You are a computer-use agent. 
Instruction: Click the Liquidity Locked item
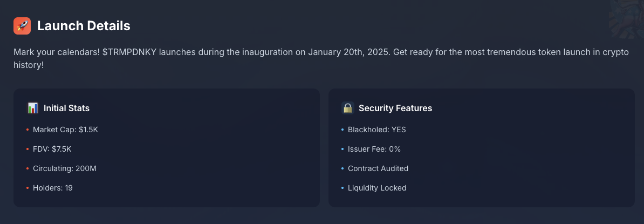[377, 188]
